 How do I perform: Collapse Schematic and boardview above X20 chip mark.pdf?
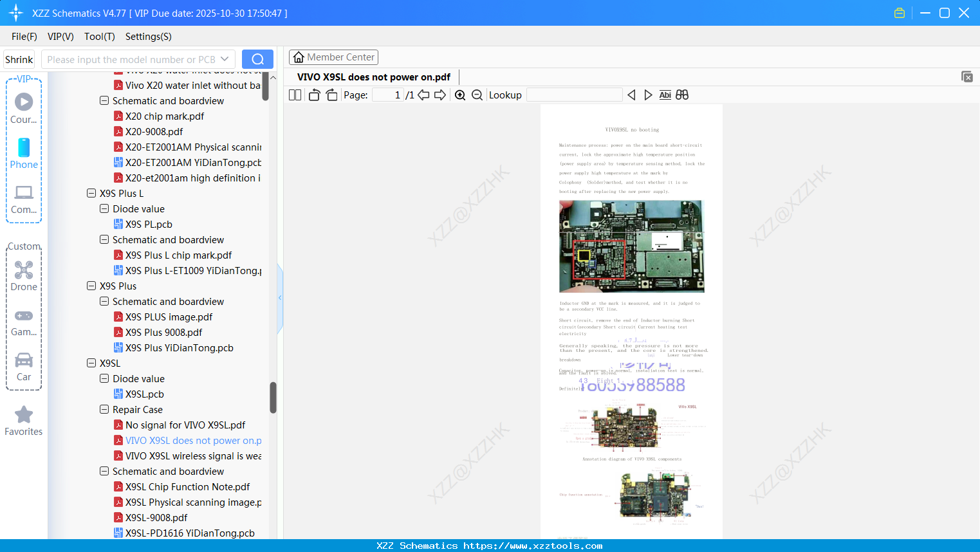coord(104,100)
